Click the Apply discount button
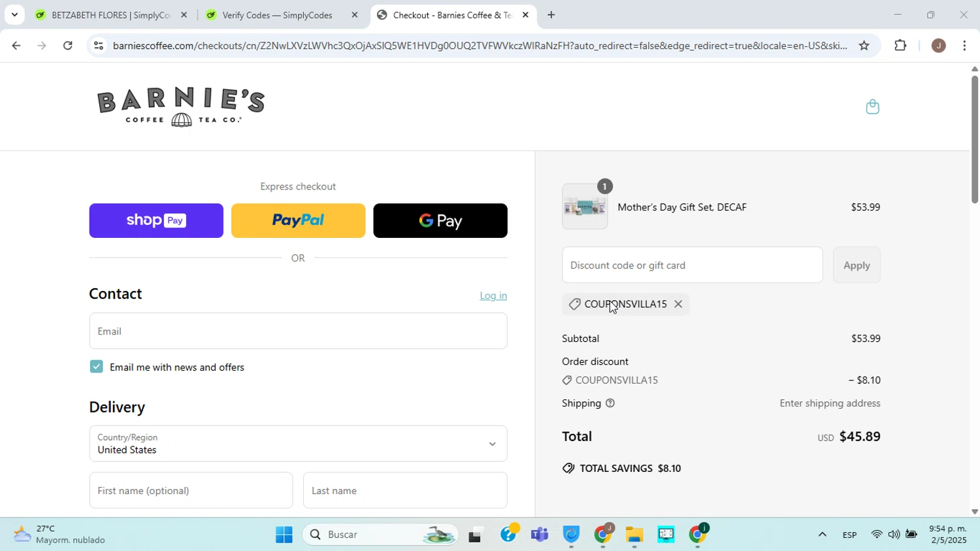 (x=857, y=265)
